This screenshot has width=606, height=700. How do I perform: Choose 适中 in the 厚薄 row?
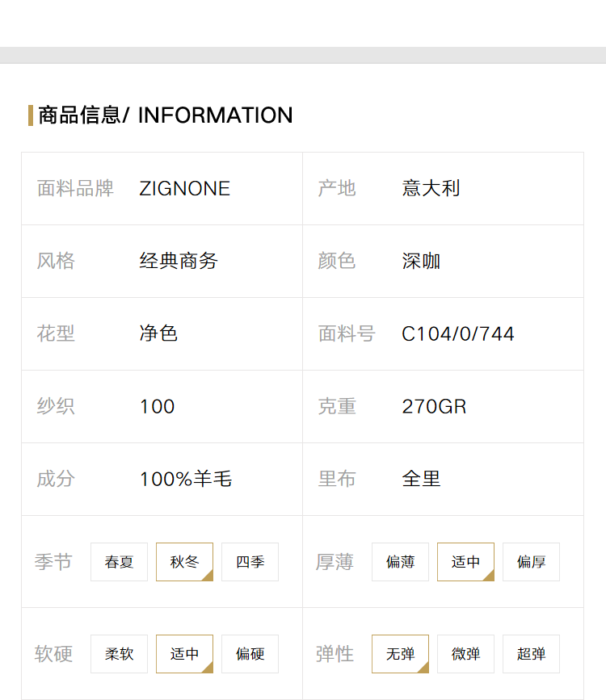click(465, 562)
